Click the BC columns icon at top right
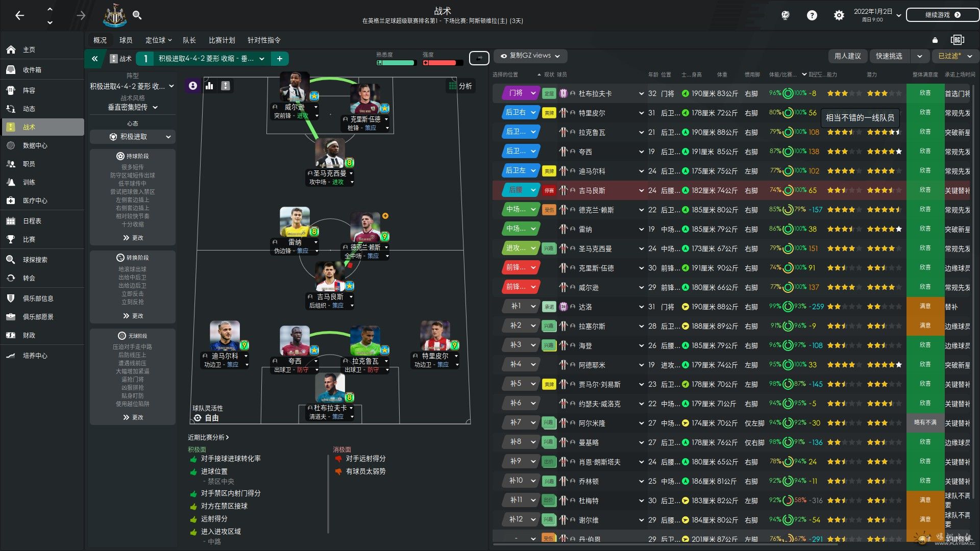Viewport: 980px width, 551px height. click(x=957, y=40)
